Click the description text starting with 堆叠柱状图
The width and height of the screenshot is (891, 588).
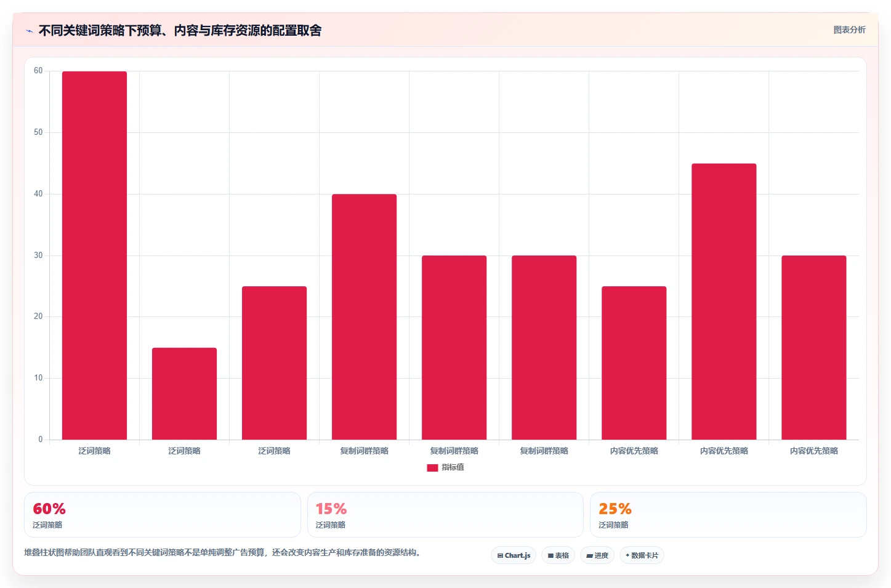coord(222,552)
